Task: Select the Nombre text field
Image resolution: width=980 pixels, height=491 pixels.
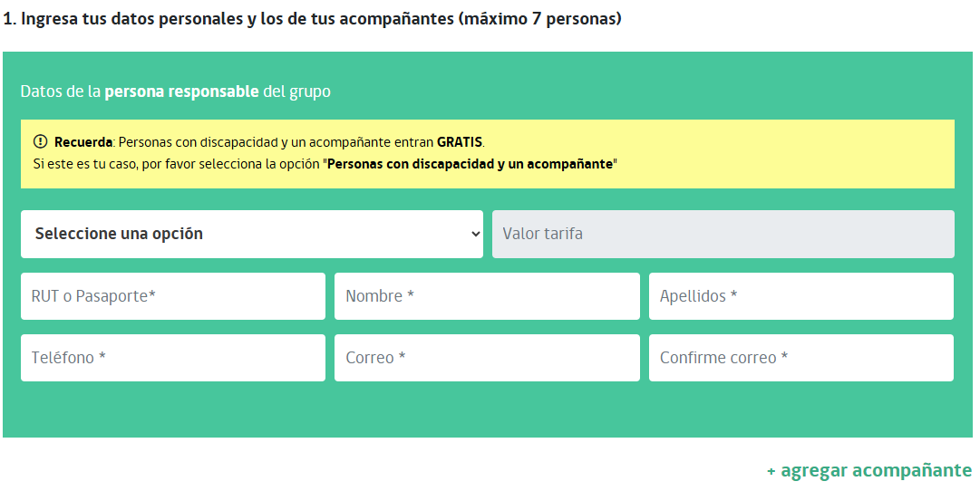Action: 487,296
